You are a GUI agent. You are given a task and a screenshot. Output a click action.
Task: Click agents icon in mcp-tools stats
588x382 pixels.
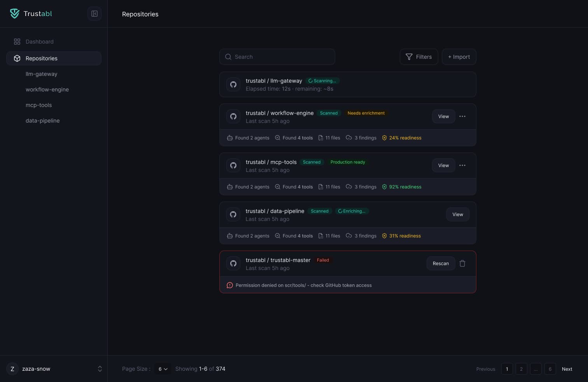(230, 187)
